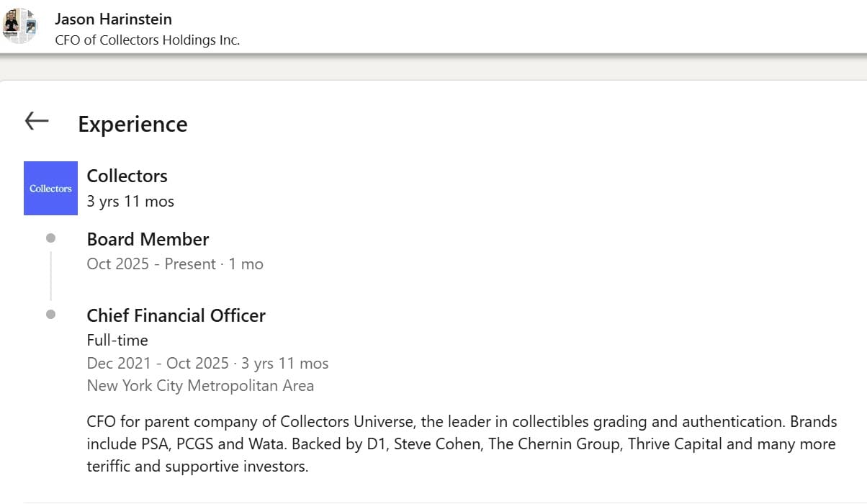Click the timeline dot beside Board Member
867x504 pixels.
(x=50, y=238)
